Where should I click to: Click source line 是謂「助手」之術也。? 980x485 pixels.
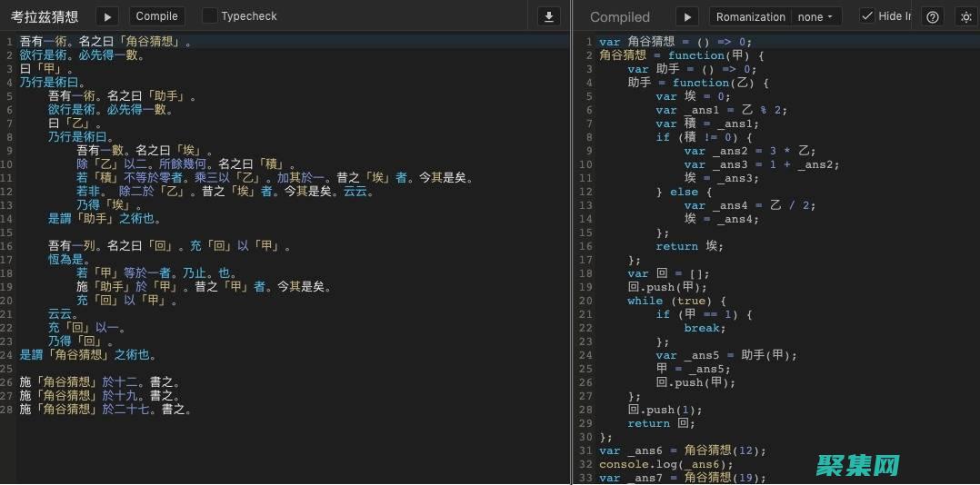105,219
